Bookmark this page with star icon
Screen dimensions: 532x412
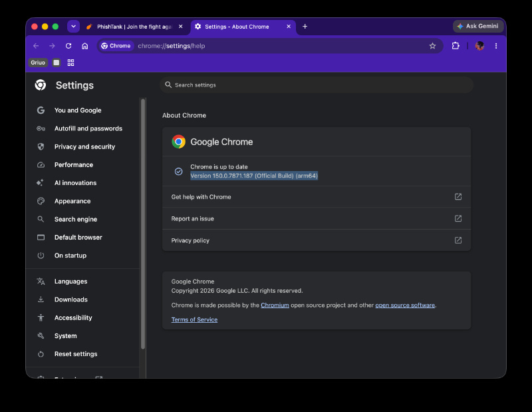click(x=432, y=46)
